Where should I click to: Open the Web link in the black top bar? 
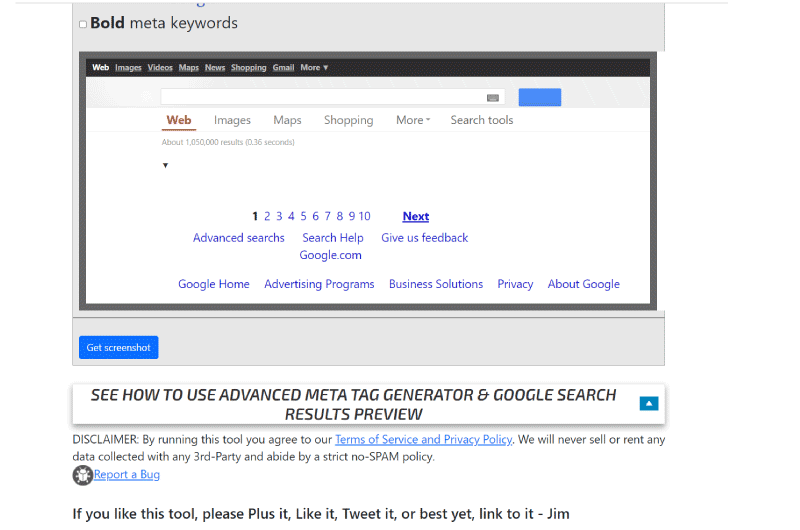point(101,67)
